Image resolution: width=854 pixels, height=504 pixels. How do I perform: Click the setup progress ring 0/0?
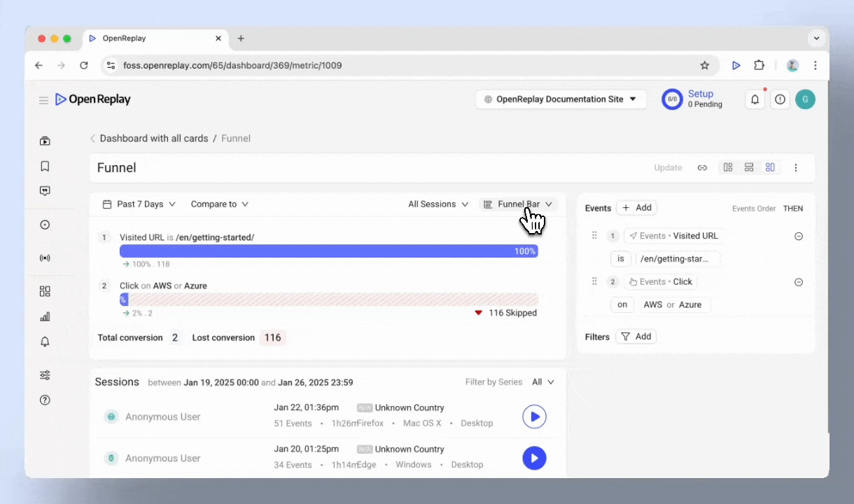point(672,99)
